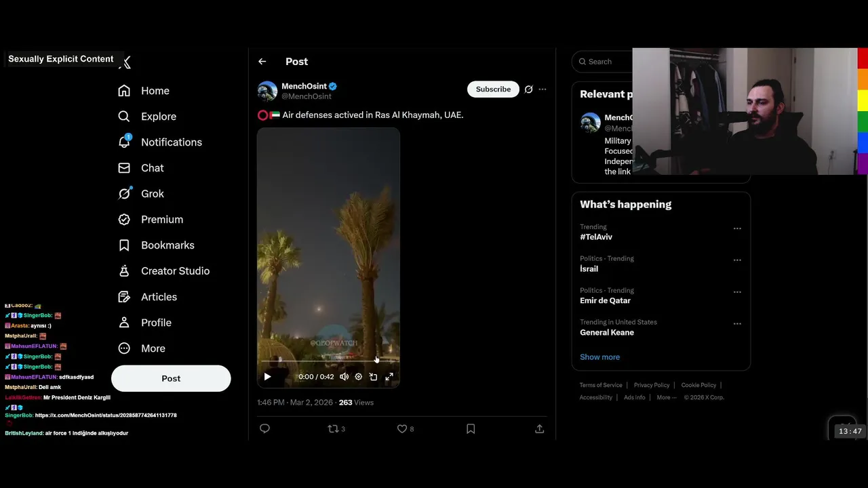The image size is (868, 488).
Task: Open the Accessibility footer link
Action: click(x=596, y=398)
